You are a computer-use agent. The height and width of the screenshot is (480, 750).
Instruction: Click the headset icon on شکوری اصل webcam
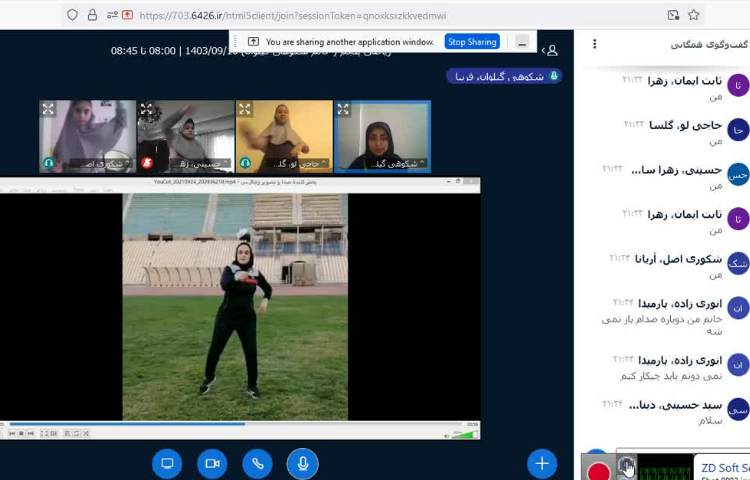(x=48, y=163)
